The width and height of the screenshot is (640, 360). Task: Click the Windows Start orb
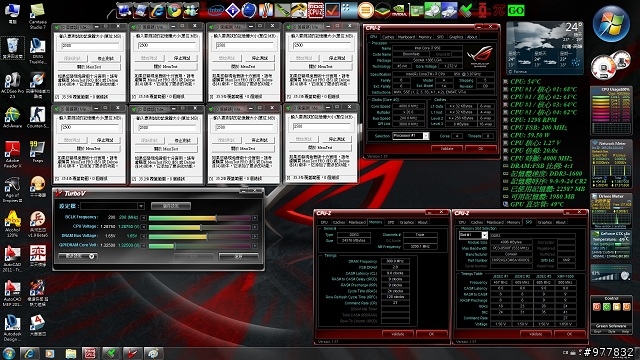[x=9, y=353]
